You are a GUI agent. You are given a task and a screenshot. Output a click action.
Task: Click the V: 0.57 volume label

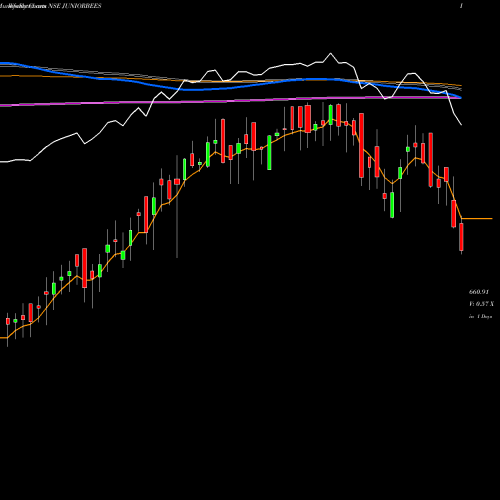click(x=481, y=304)
